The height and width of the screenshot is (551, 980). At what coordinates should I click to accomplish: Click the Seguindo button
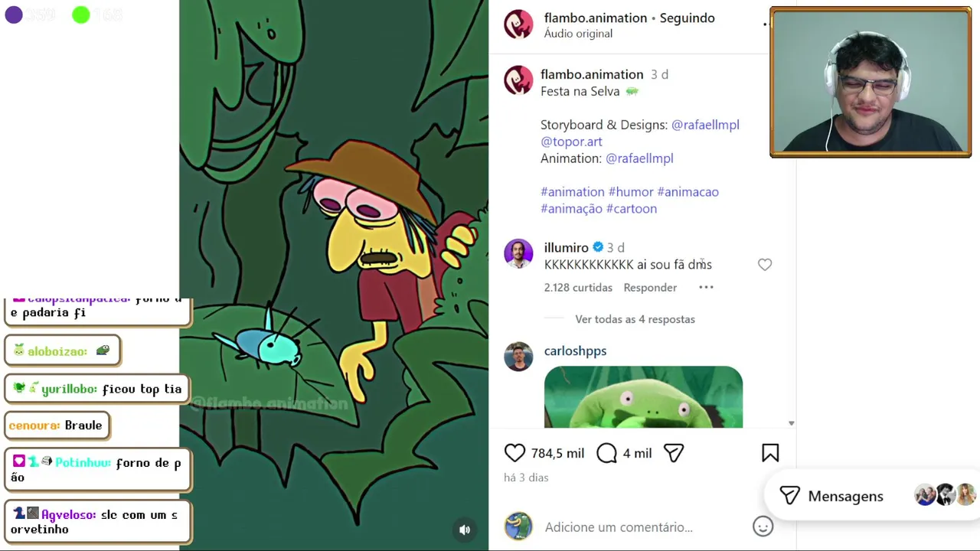pos(687,18)
